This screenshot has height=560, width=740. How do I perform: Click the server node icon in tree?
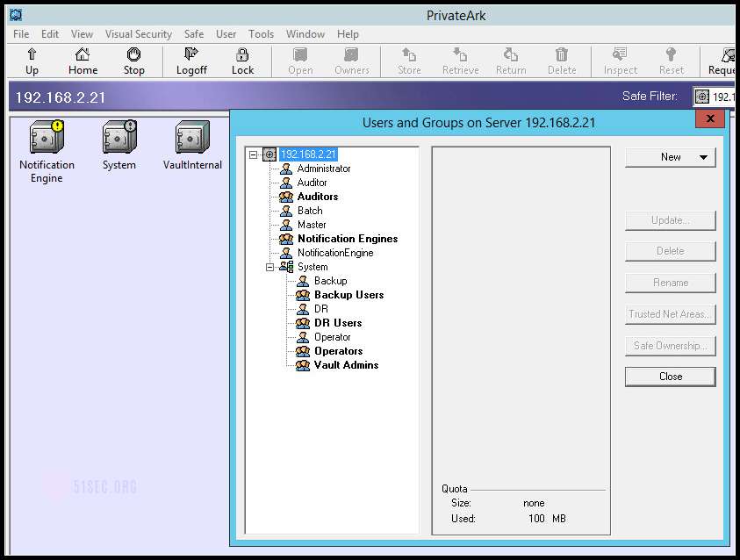click(x=269, y=154)
